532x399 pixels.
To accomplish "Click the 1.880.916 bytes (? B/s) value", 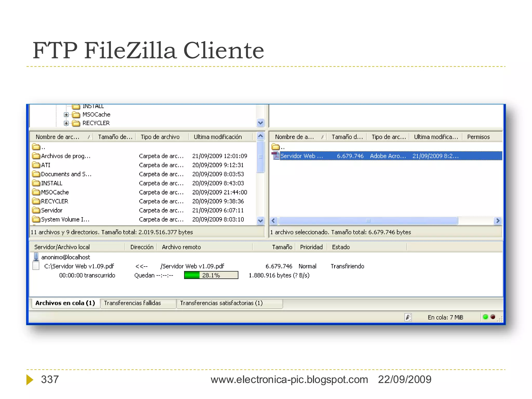I will click(x=279, y=275).
